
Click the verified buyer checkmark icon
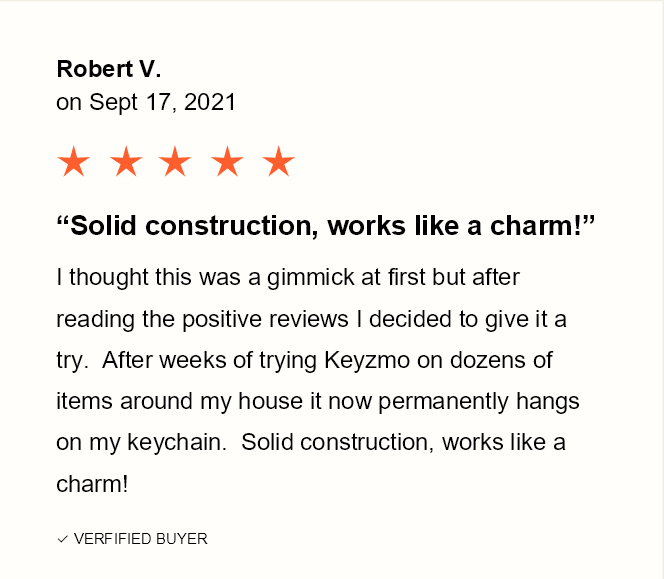pyautogui.click(x=62, y=539)
